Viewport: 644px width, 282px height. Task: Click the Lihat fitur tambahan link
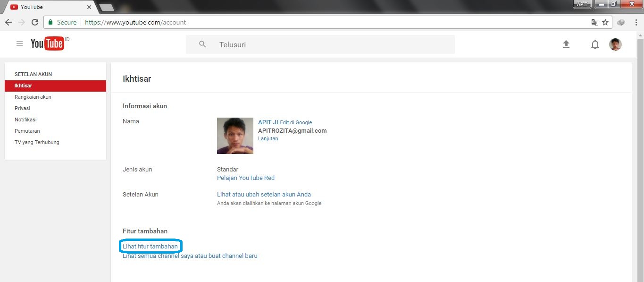[x=151, y=246]
